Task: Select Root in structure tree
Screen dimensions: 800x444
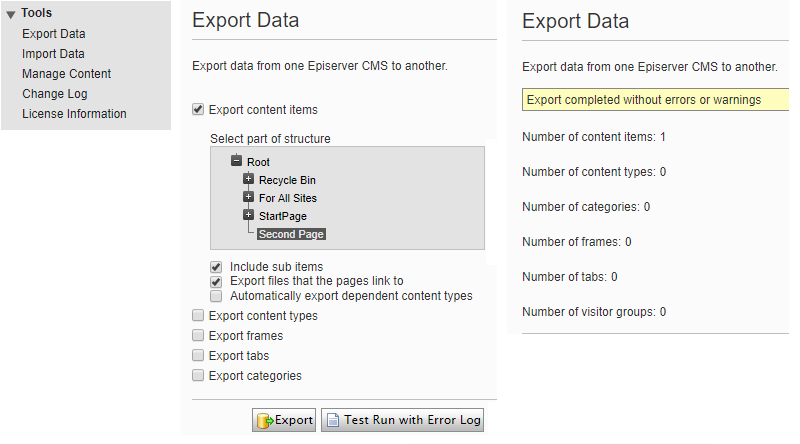Action: pyautogui.click(x=258, y=162)
